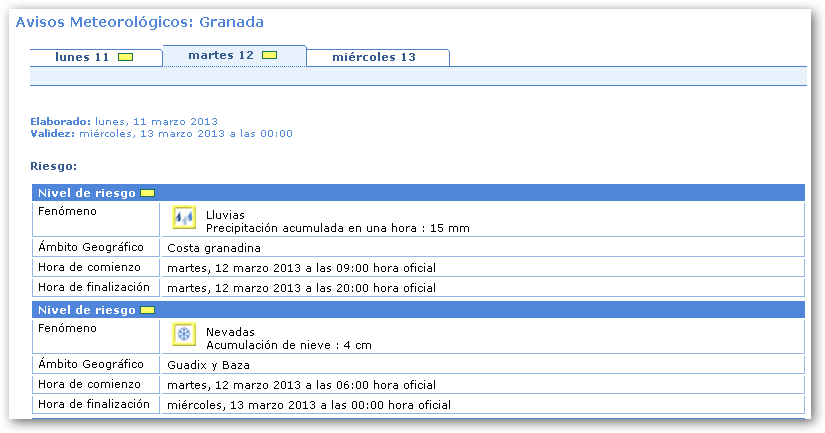Click yellow indicator on martes 12 tab
This screenshot has width=825, height=433.
coord(269,56)
